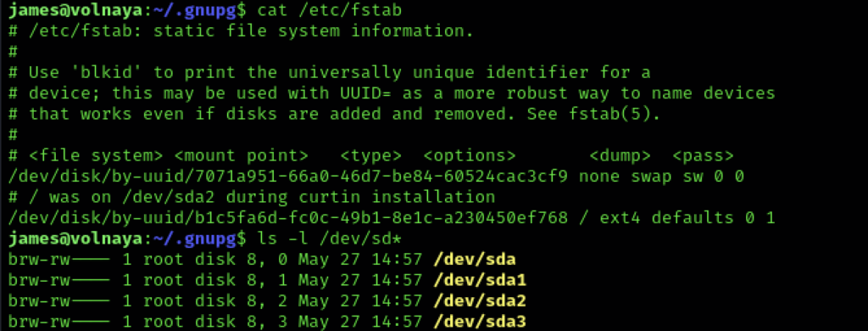This screenshot has height=331, width=868.
Task: Click the /dev/sda1 partition entry
Action: (x=480, y=280)
